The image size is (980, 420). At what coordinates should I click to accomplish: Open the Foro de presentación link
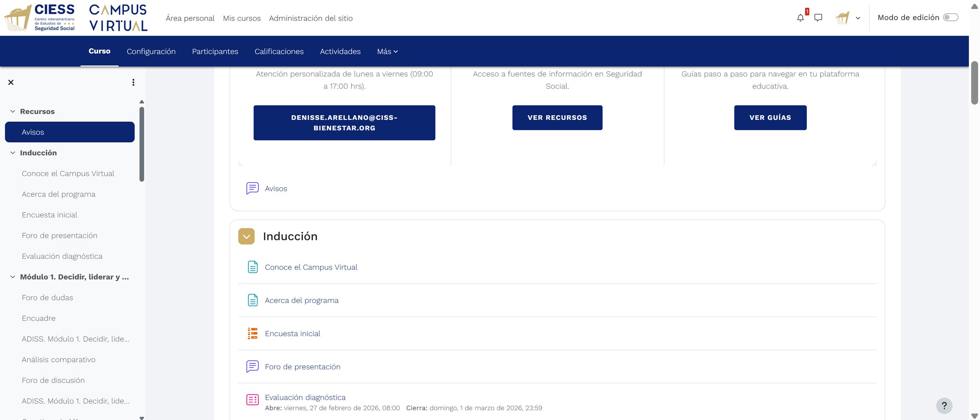[302, 366]
